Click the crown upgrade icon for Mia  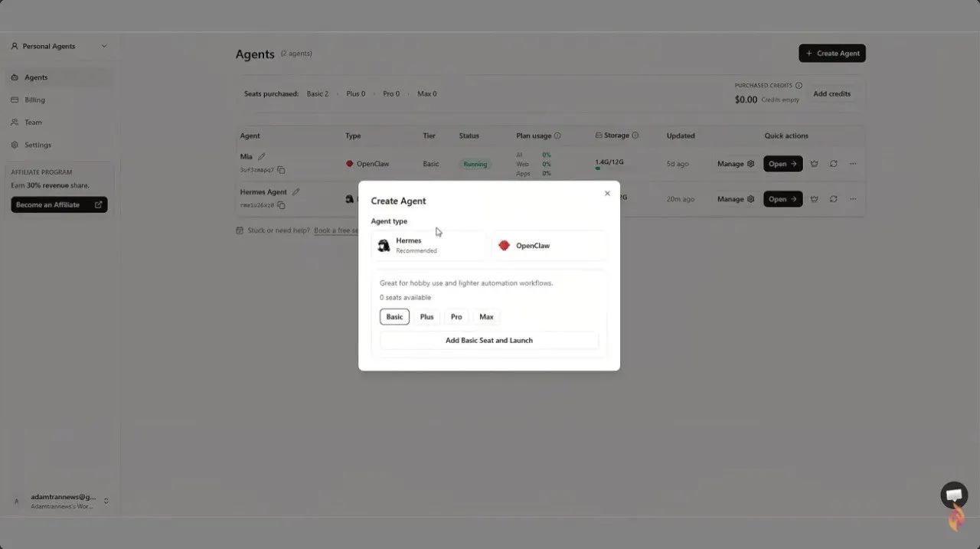814,164
